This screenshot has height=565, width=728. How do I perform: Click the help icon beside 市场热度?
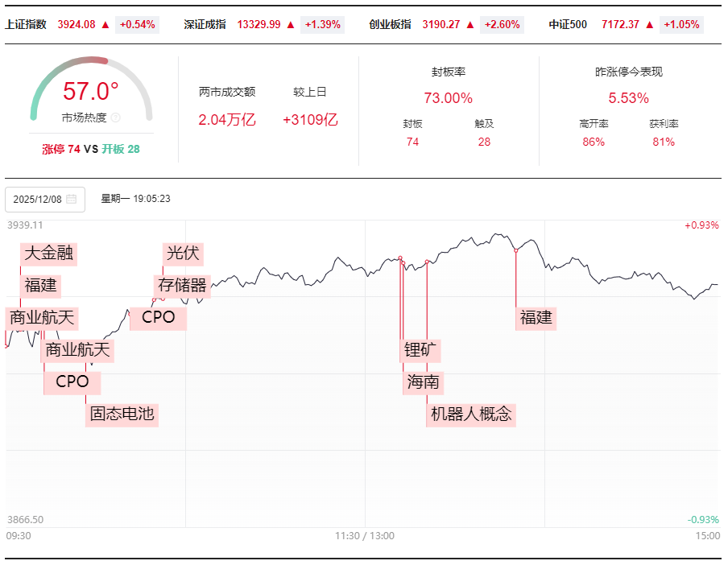coord(115,118)
